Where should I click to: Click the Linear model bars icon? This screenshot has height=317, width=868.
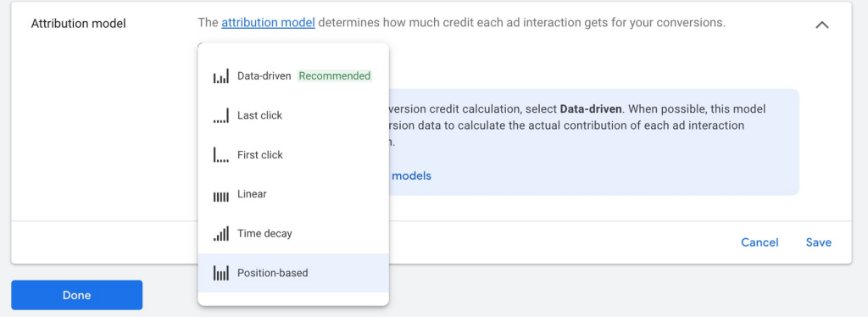[x=221, y=197]
